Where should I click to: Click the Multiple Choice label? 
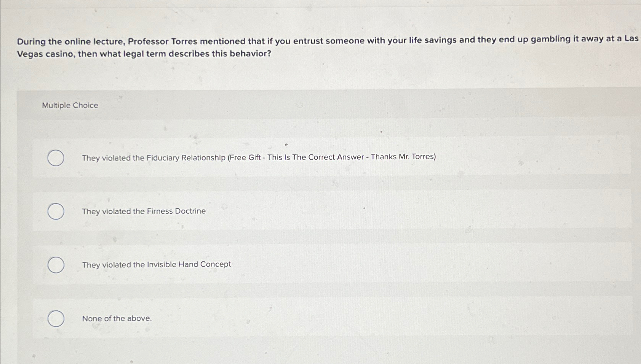pos(70,105)
